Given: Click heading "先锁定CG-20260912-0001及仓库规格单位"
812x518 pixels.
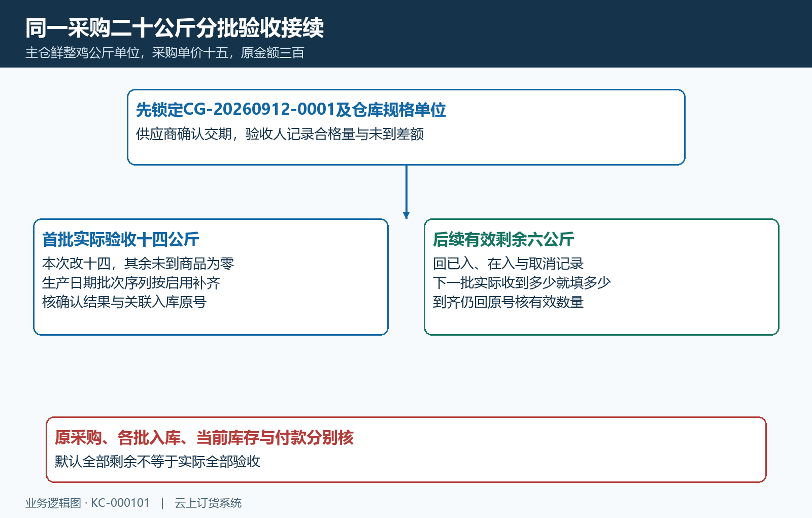Looking at the screenshot, I should tap(291, 110).
